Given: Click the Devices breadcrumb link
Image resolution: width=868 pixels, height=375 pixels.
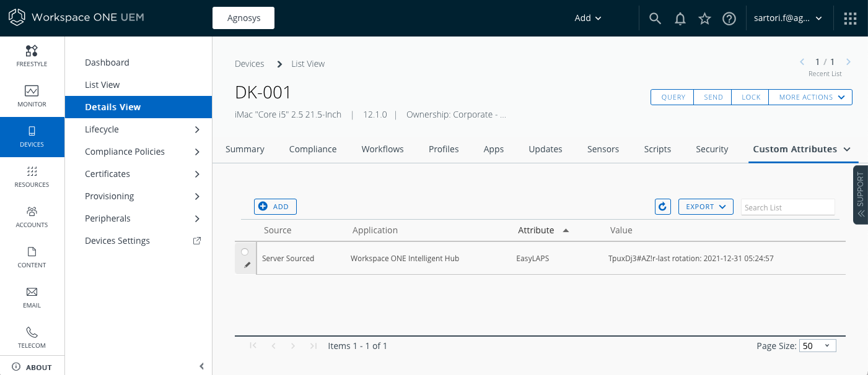Looking at the screenshot, I should point(249,64).
